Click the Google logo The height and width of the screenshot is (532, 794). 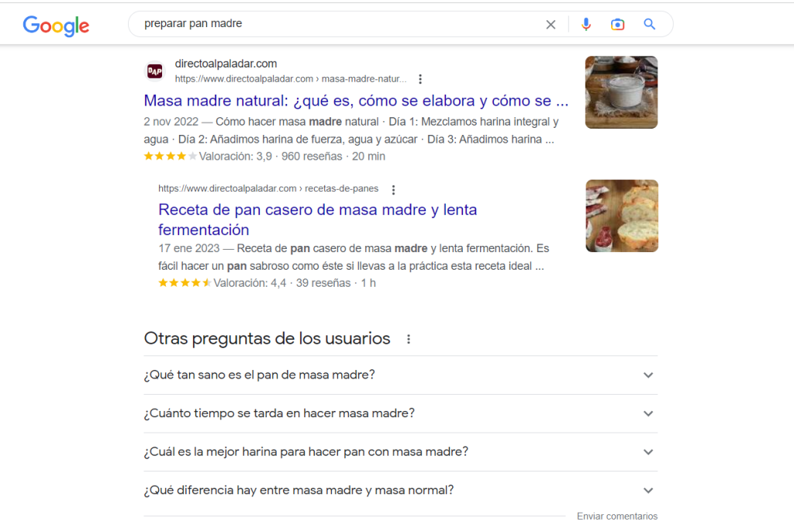(56, 26)
